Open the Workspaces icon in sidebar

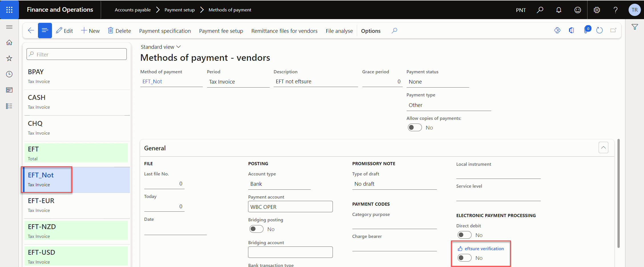coord(9,90)
